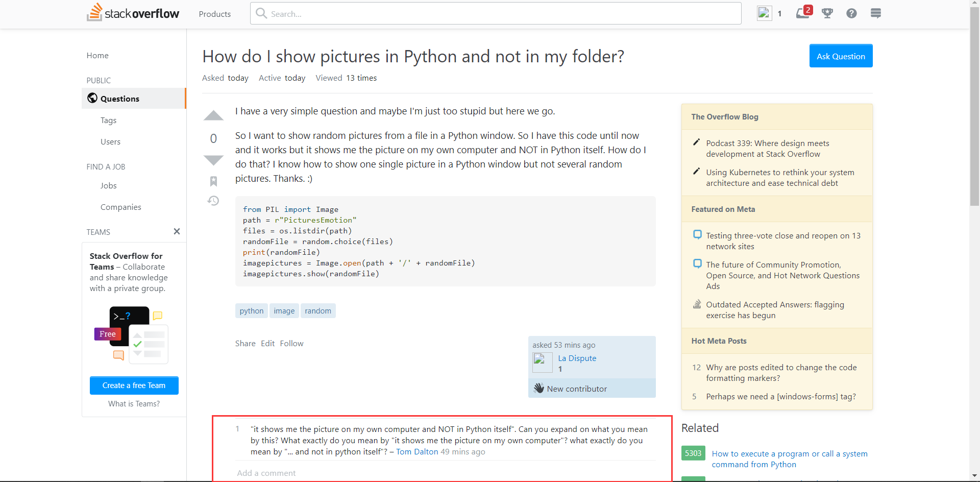Screen dimensions: 980x482
Task: Open Tags in the sidebar
Action: pyautogui.click(x=108, y=120)
